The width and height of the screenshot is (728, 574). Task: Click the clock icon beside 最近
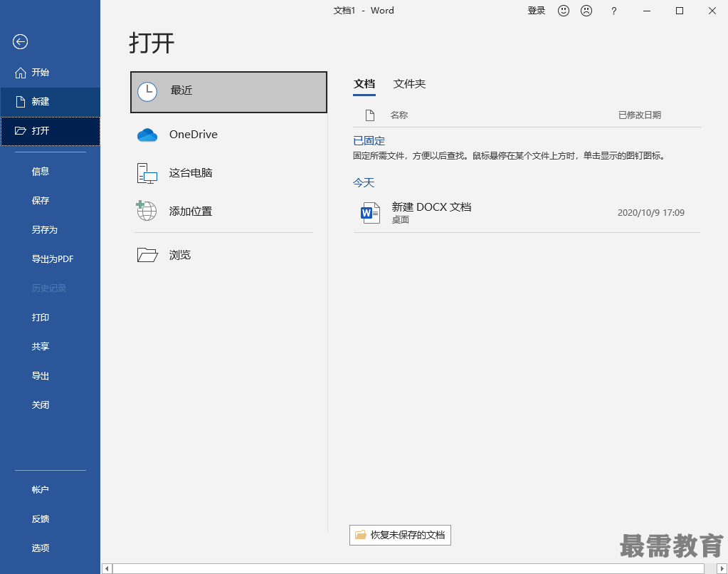click(147, 92)
